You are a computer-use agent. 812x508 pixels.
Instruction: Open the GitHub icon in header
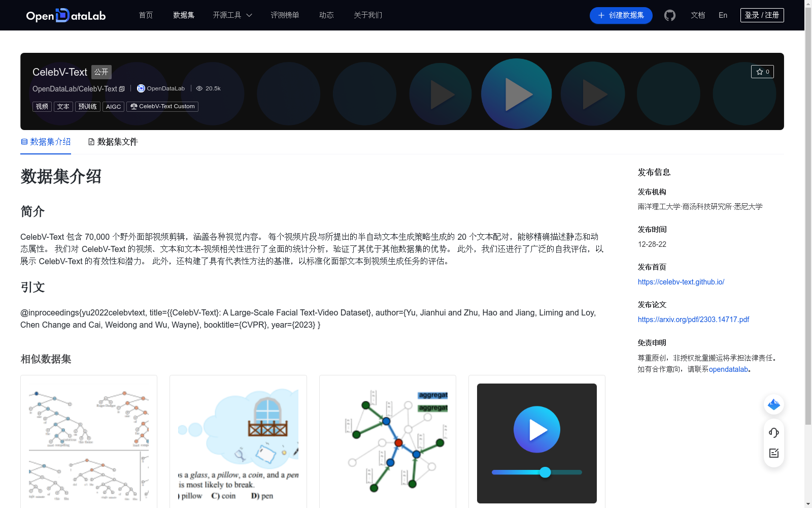[x=670, y=15]
